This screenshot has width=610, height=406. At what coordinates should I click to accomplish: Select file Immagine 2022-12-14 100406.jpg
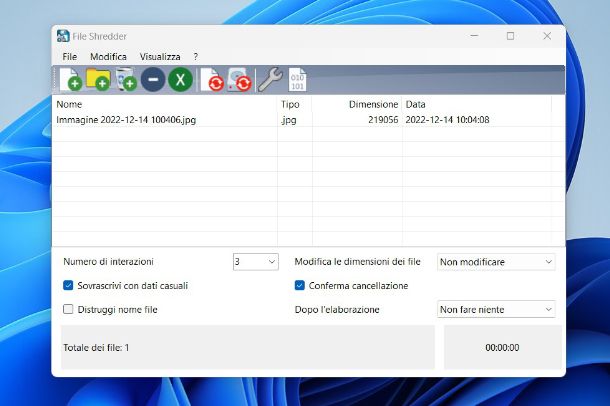(x=126, y=120)
